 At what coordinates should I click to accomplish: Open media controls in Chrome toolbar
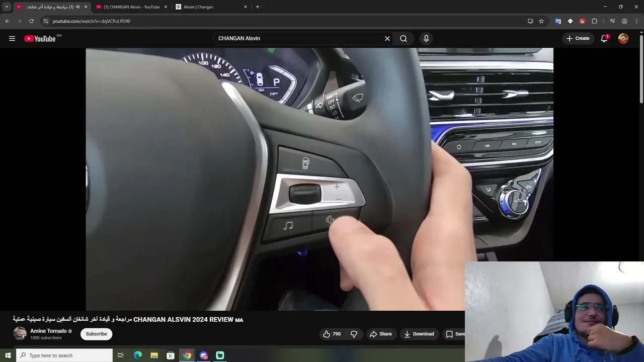tap(612, 21)
